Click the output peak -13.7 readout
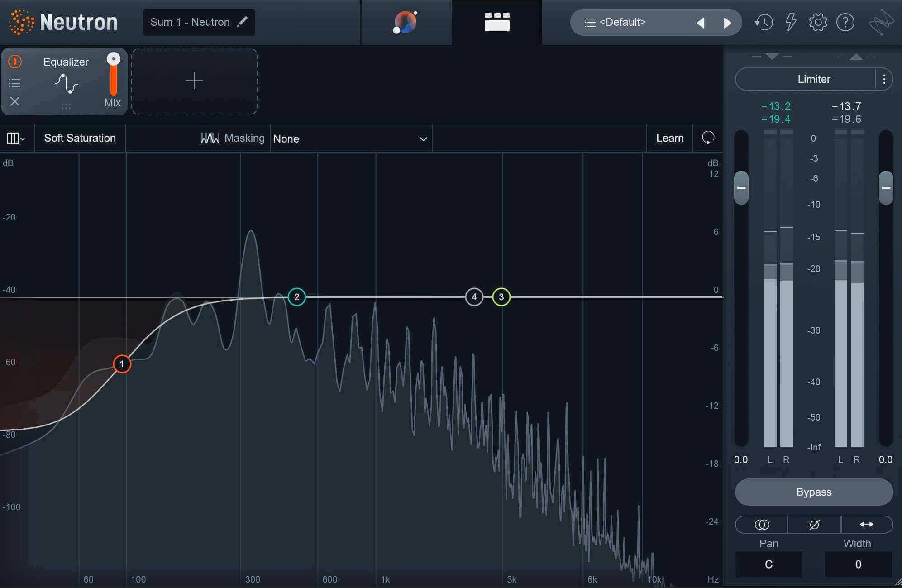The image size is (902, 588). 847,106
